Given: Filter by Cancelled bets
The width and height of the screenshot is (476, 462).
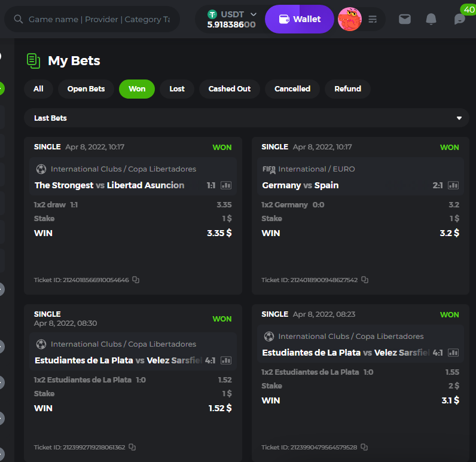Looking at the screenshot, I should tap(292, 89).
